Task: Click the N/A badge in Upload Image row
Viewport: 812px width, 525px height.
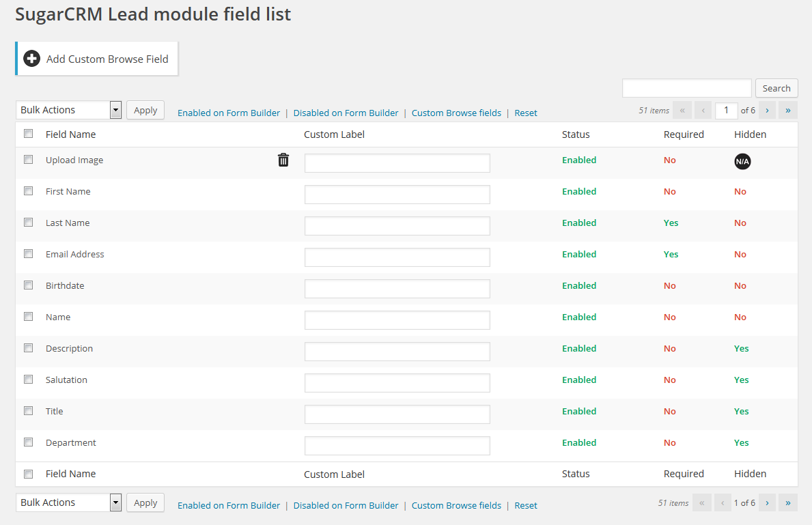Action: click(742, 162)
